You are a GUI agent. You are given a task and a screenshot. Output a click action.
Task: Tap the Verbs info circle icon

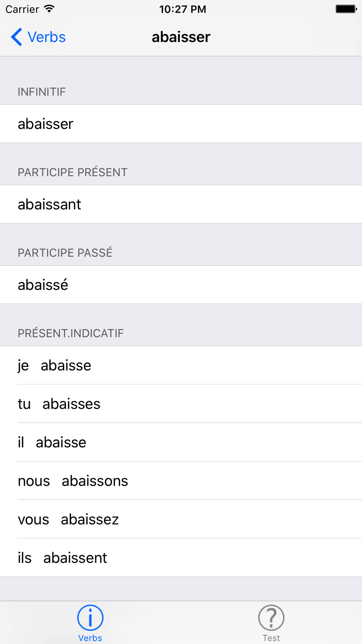pos(90,617)
